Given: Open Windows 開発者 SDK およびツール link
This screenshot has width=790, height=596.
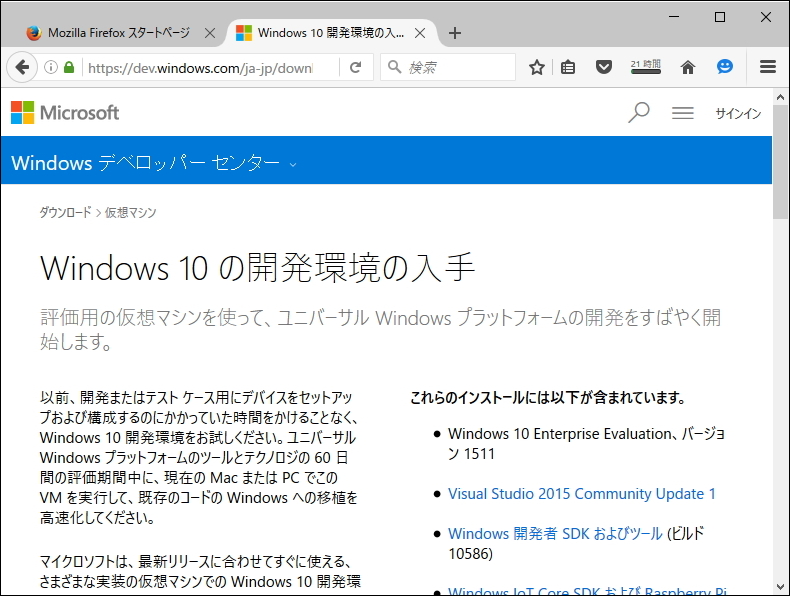Looking at the screenshot, I should [555, 534].
